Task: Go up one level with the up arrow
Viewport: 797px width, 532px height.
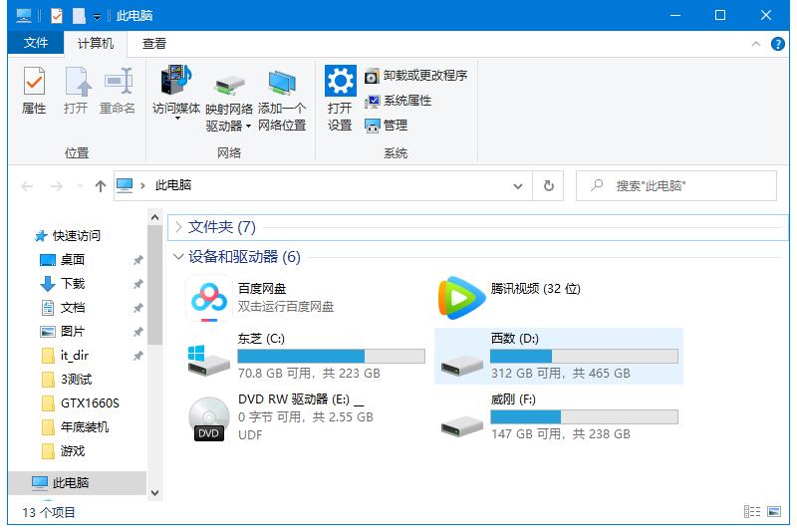Action: 101,186
